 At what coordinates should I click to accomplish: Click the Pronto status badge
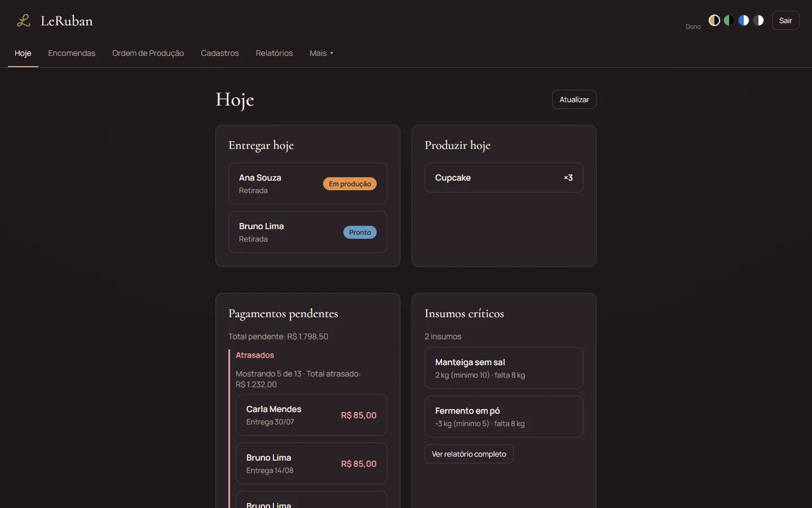click(x=360, y=233)
